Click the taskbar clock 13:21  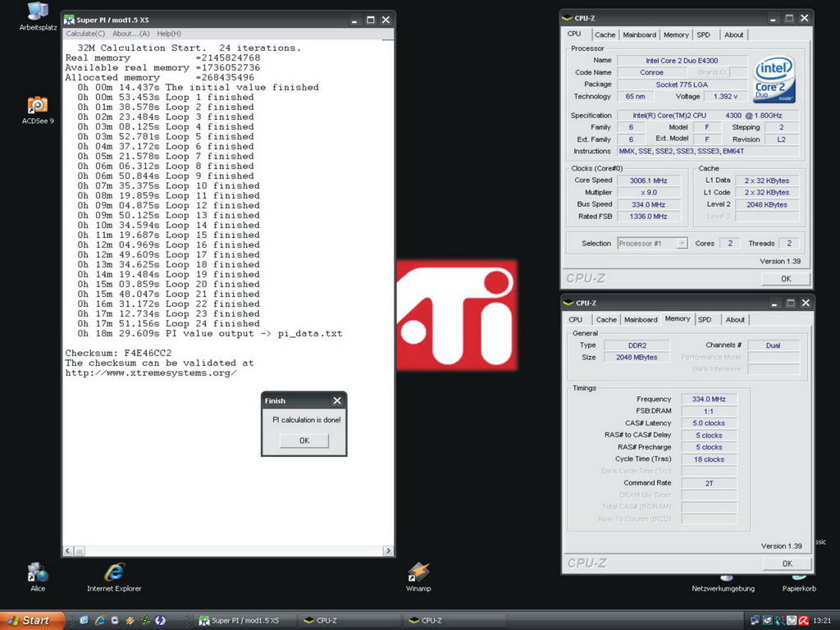point(822,621)
